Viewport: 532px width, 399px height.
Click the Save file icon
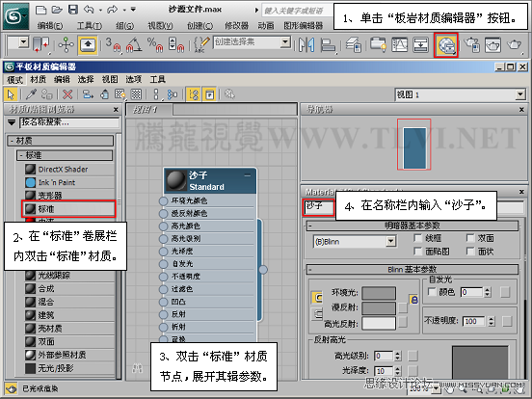coord(73,10)
